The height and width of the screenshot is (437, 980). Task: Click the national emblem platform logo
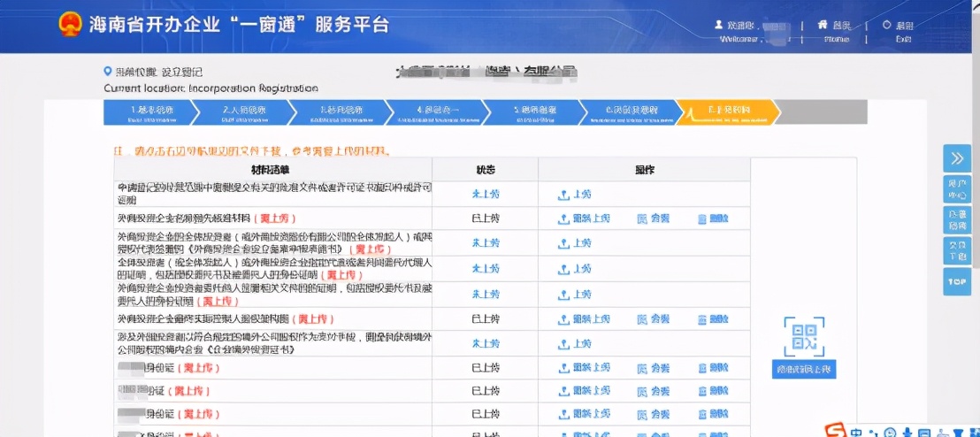(x=70, y=25)
